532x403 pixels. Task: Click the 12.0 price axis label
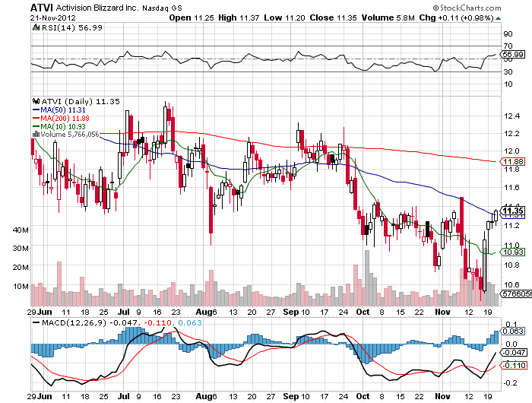click(511, 151)
